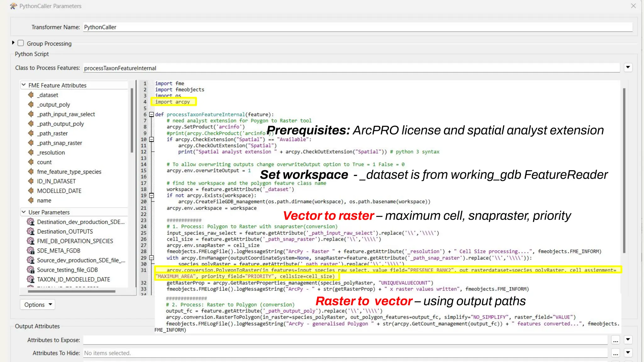Click the _path_input_raw_select attribute icon
This screenshot has width=644, height=362.
31,114
